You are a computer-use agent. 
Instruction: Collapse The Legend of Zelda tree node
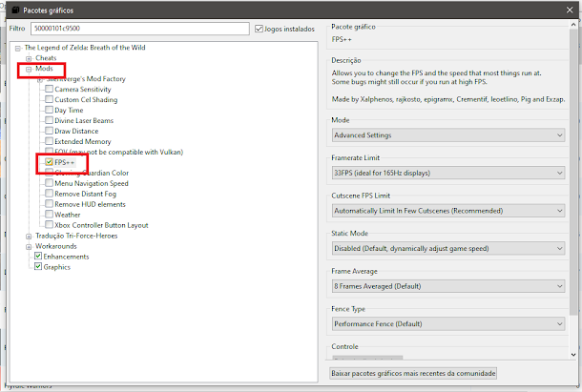(x=18, y=48)
